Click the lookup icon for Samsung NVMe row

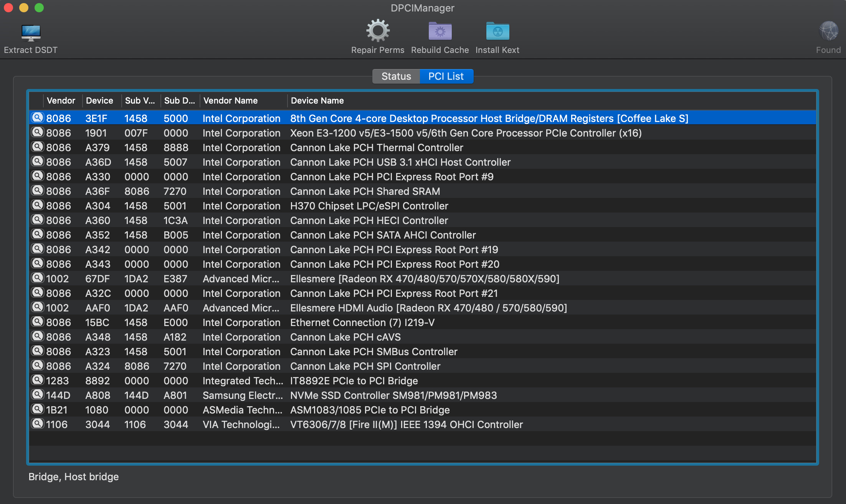pos(37,394)
